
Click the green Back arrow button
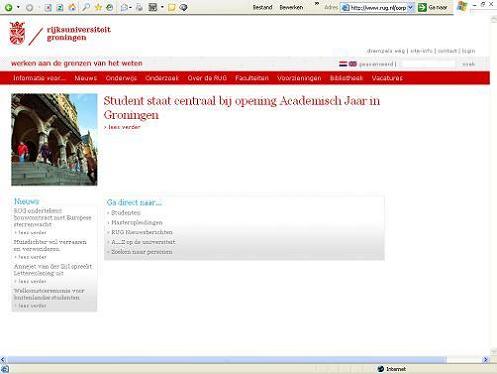(x=9, y=7)
